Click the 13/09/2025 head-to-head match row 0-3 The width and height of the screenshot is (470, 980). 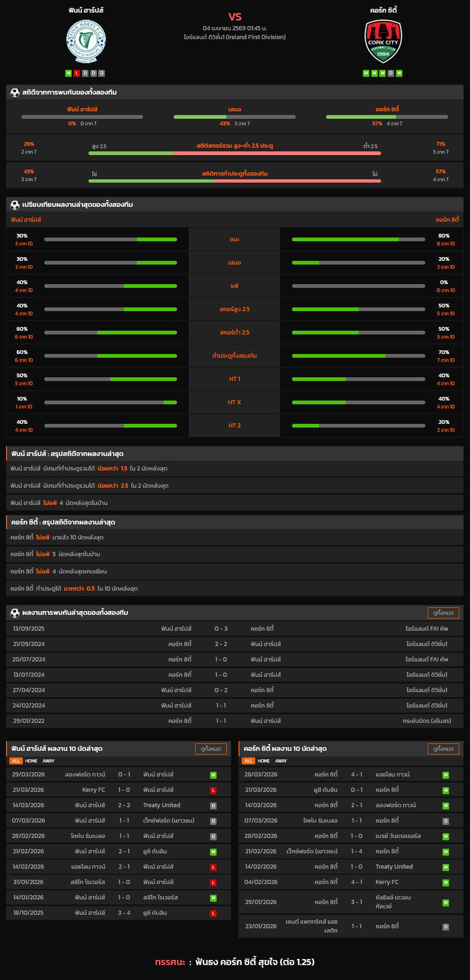(x=235, y=629)
